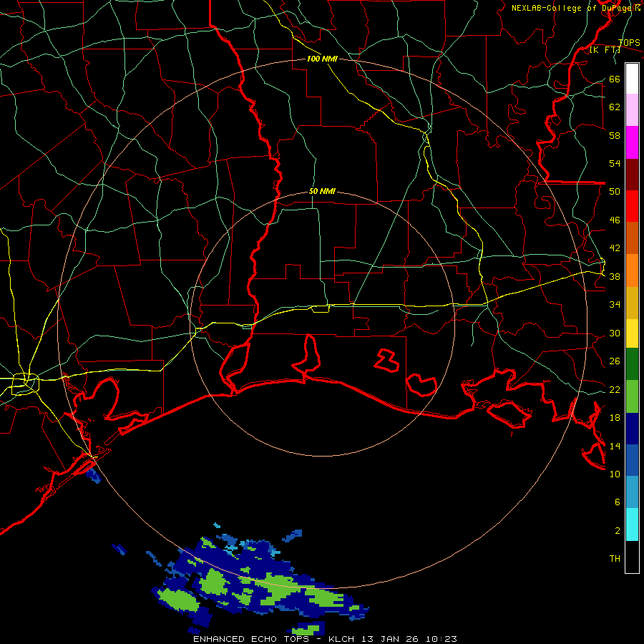Image resolution: width=644 pixels, height=644 pixels.
Task: Click the navy blue legend swatch
Action: (632, 429)
